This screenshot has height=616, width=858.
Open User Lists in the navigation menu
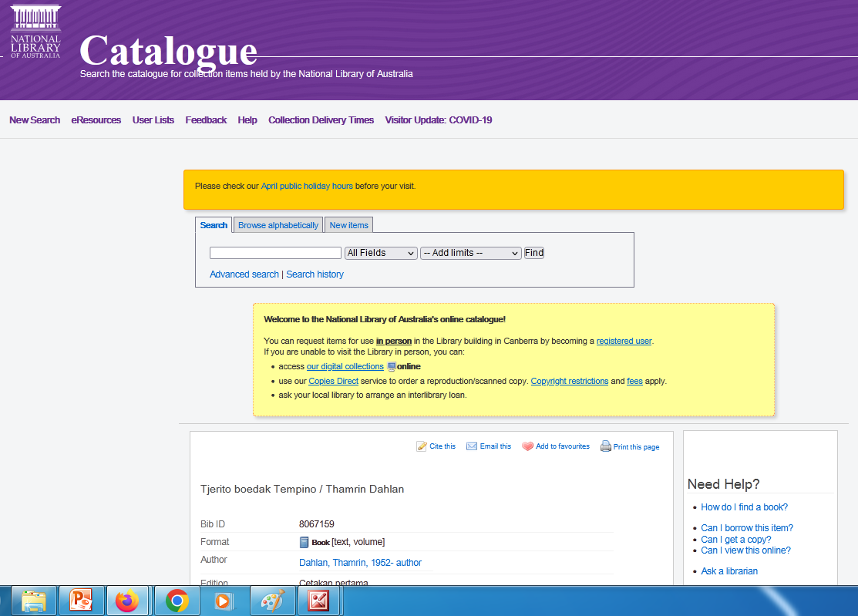(153, 120)
